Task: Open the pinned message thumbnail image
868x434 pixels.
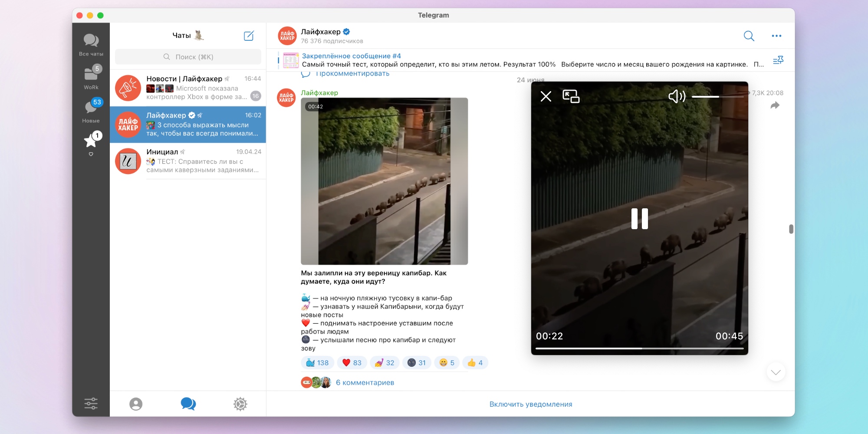Action: [x=290, y=60]
